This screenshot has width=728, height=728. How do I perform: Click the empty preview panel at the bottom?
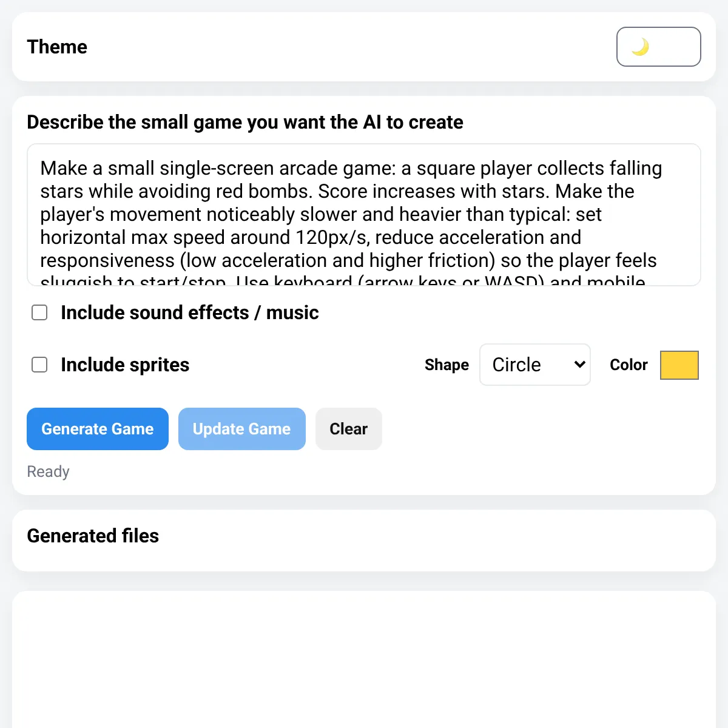[x=364, y=659]
